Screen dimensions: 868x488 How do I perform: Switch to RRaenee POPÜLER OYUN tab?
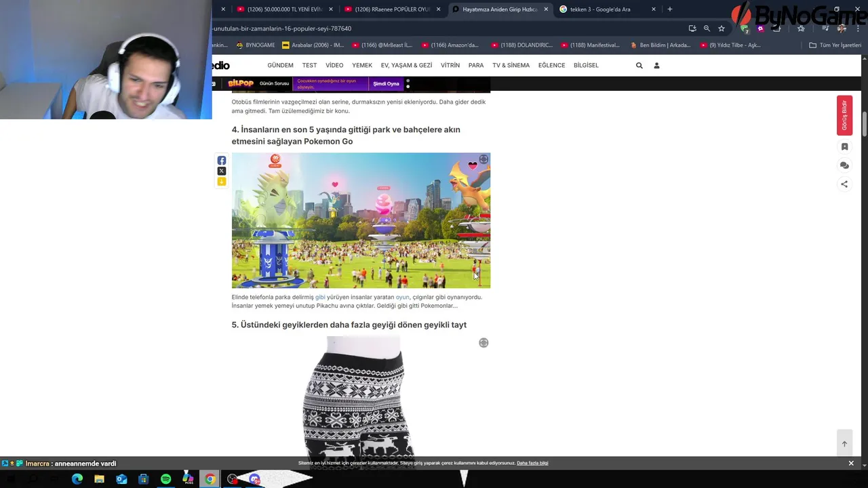point(392,9)
